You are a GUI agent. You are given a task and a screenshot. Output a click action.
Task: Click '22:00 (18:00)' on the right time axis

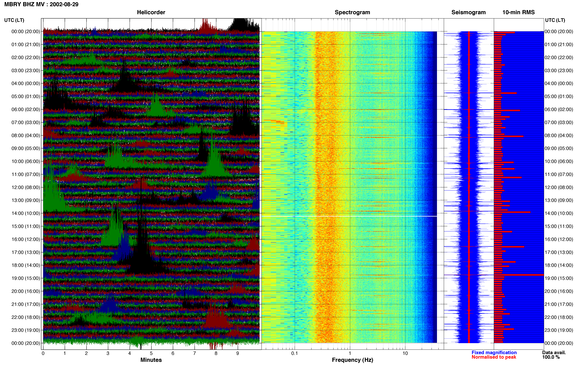tap(559, 317)
